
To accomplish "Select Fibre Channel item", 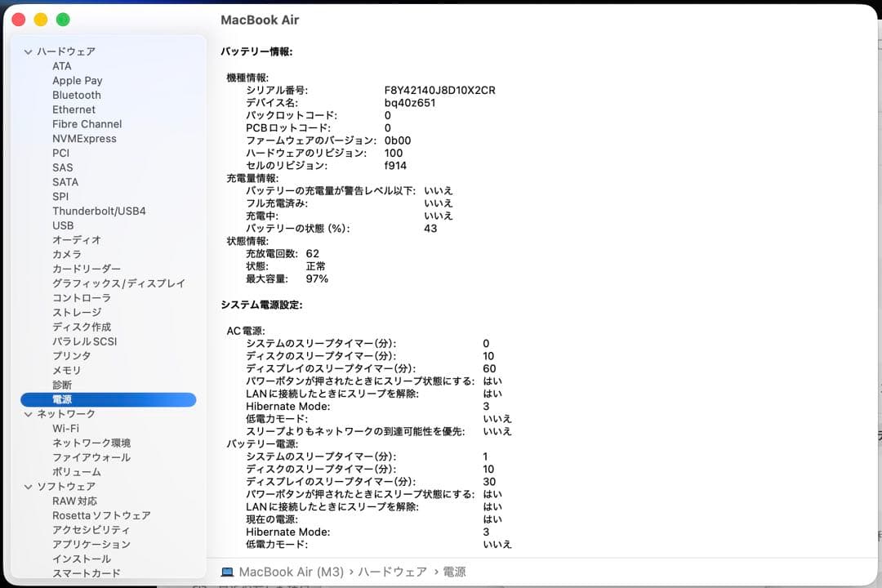I will point(87,124).
